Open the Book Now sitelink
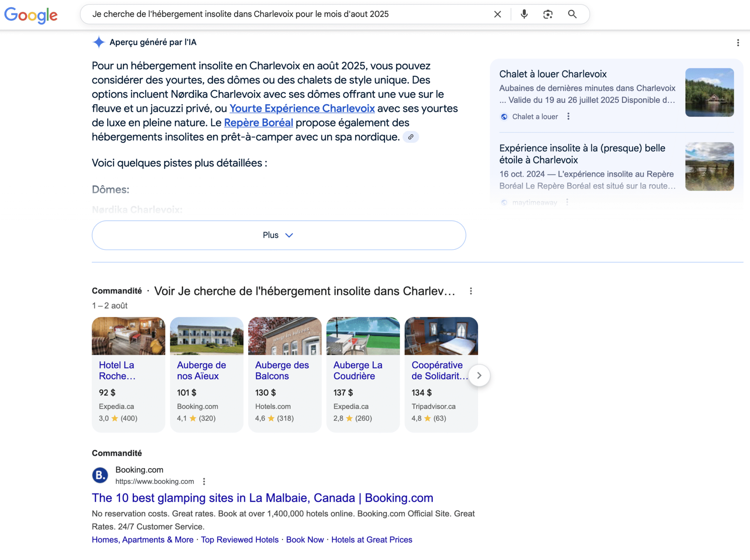This screenshot has width=750, height=560. pos(305,540)
